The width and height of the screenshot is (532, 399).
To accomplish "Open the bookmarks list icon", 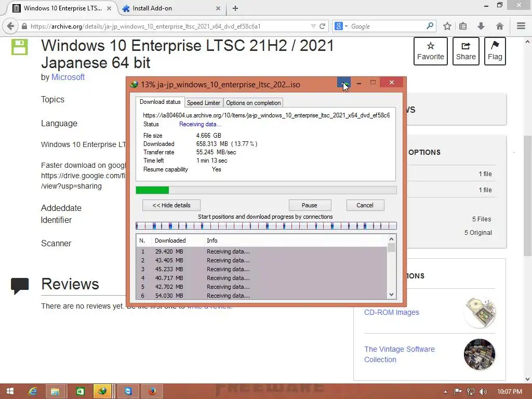I will [463, 26].
